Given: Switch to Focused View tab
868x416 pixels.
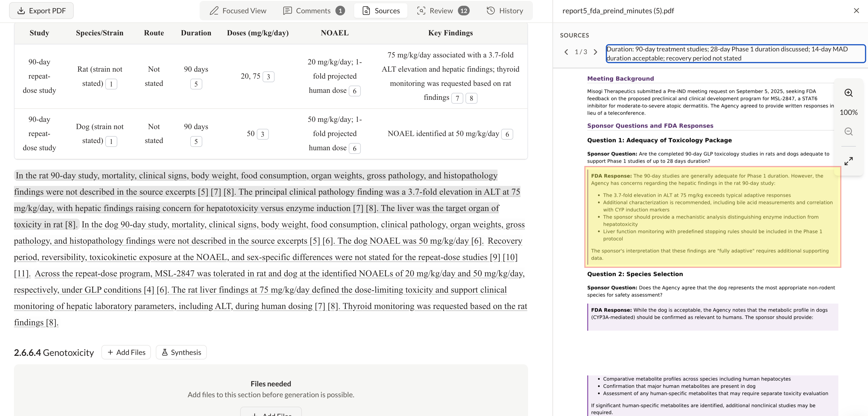Looking at the screenshot, I should click(x=238, y=11).
